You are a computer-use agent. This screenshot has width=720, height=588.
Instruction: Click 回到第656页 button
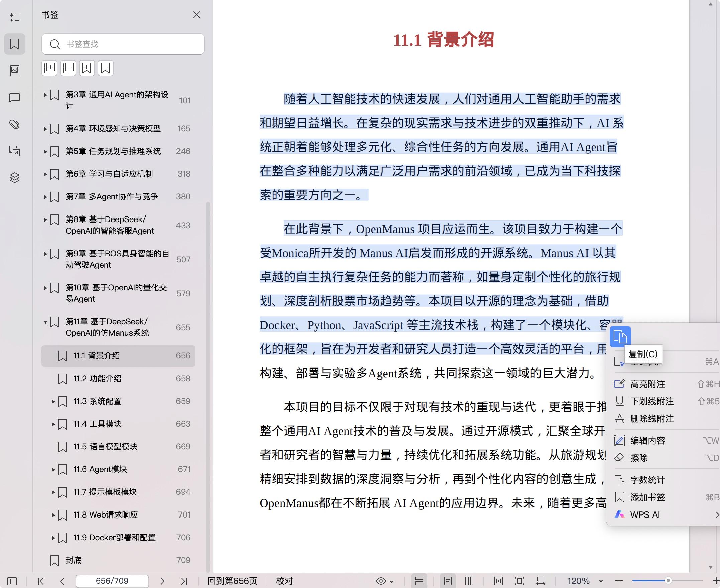pyautogui.click(x=232, y=581)
